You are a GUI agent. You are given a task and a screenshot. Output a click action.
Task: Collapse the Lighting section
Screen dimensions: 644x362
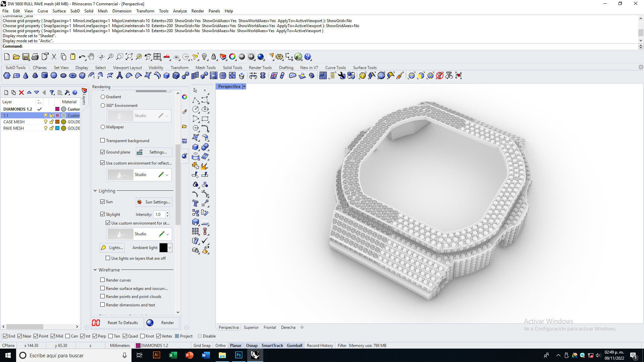[x=95, y=191]
